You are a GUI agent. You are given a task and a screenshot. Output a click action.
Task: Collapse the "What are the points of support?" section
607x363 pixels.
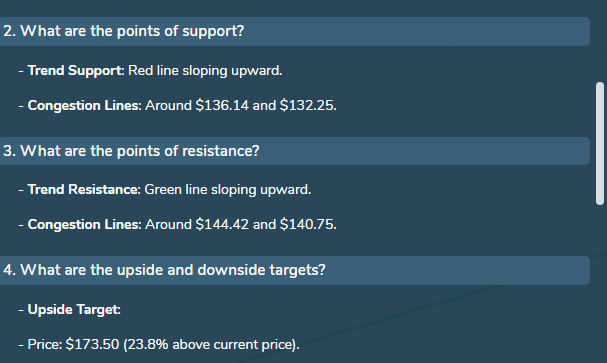click(x=295, y=31)
